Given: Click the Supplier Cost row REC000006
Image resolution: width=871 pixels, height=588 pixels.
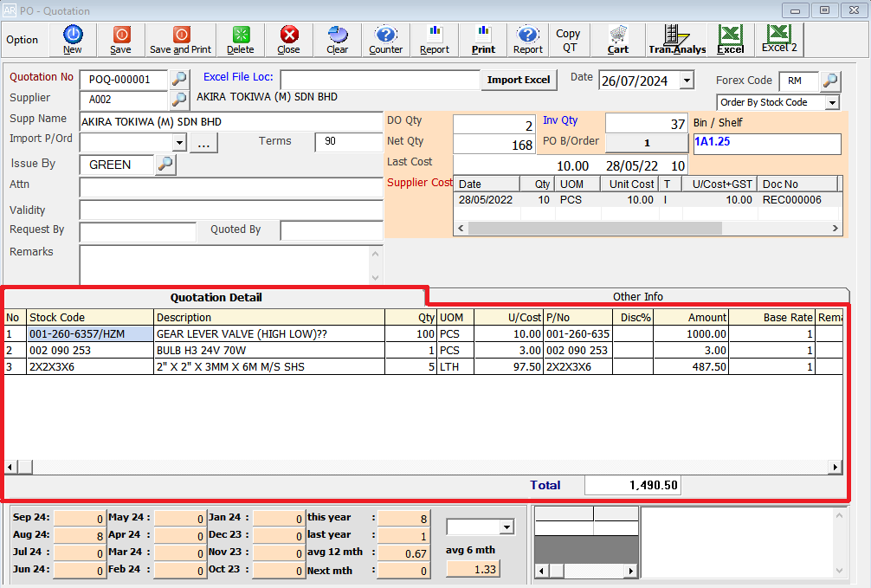Looking at the screenshot, I should click(x=648, y=200).
